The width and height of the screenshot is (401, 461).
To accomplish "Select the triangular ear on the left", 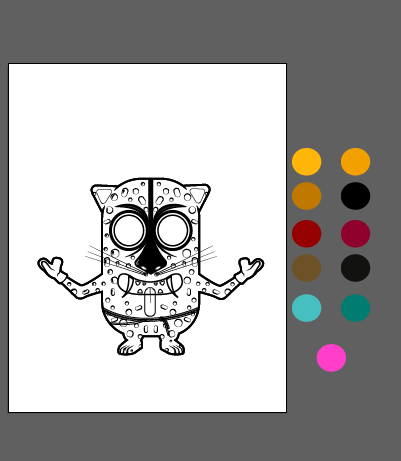I will (103, 195).
